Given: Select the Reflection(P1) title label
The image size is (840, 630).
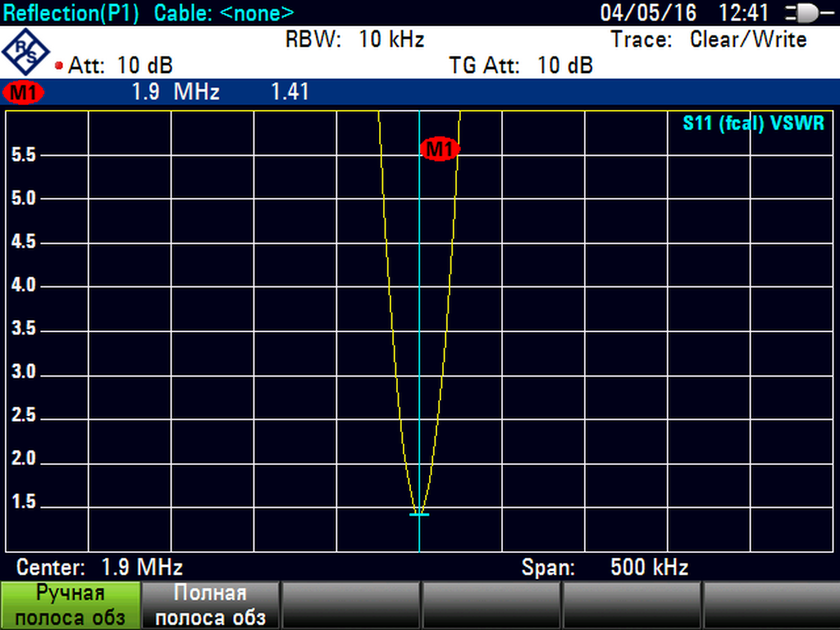Looking at the screenshot, I should (x=71, y=13).
